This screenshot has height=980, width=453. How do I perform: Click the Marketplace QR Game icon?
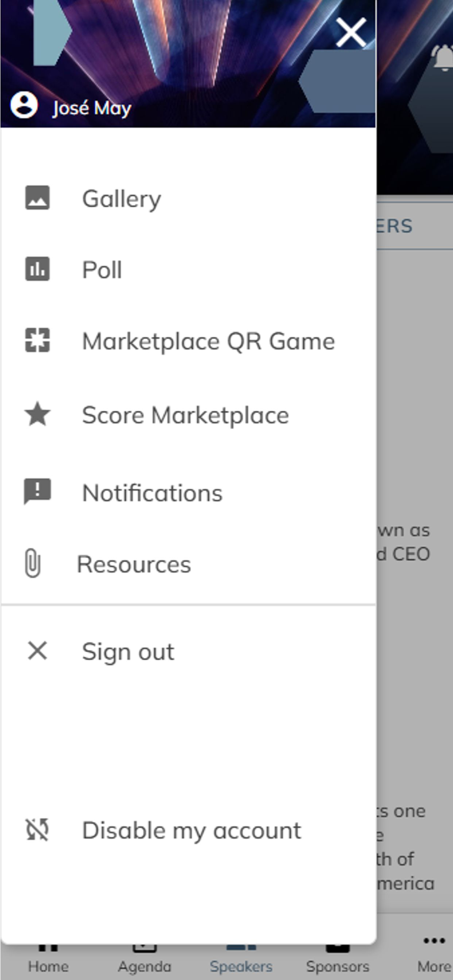(x=37, y=341)
